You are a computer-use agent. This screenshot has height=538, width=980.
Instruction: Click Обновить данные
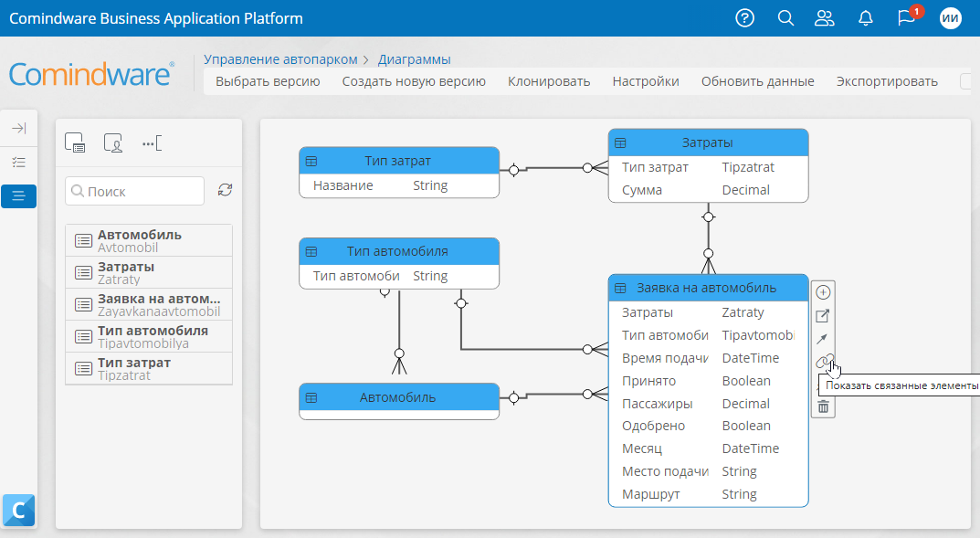(757, 81)
